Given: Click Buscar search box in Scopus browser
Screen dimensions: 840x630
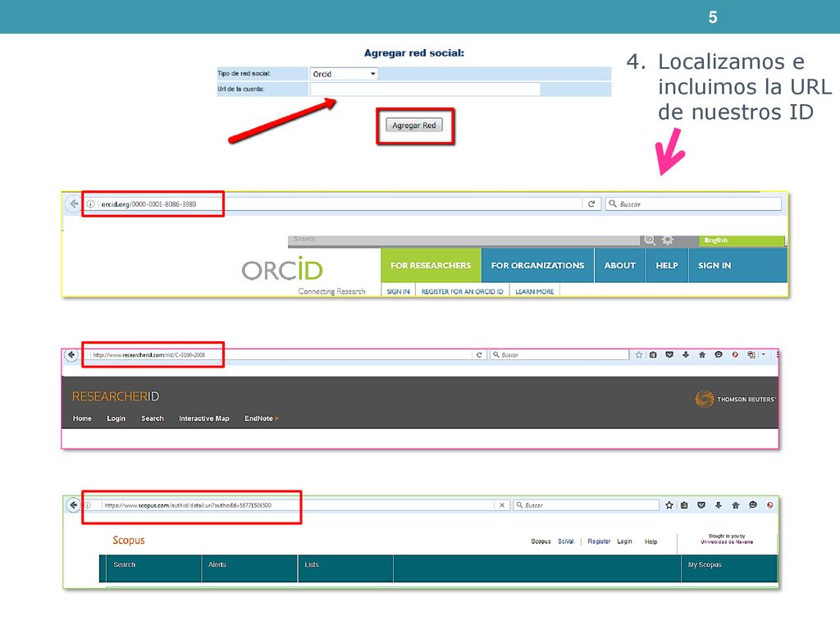Looking at the screenshot, I should pos(586,505).
